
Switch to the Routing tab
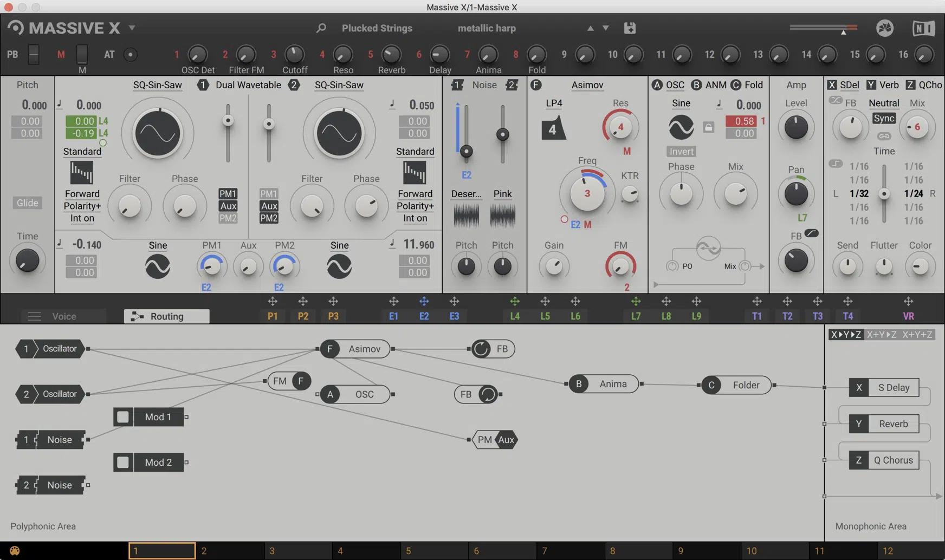167,316
